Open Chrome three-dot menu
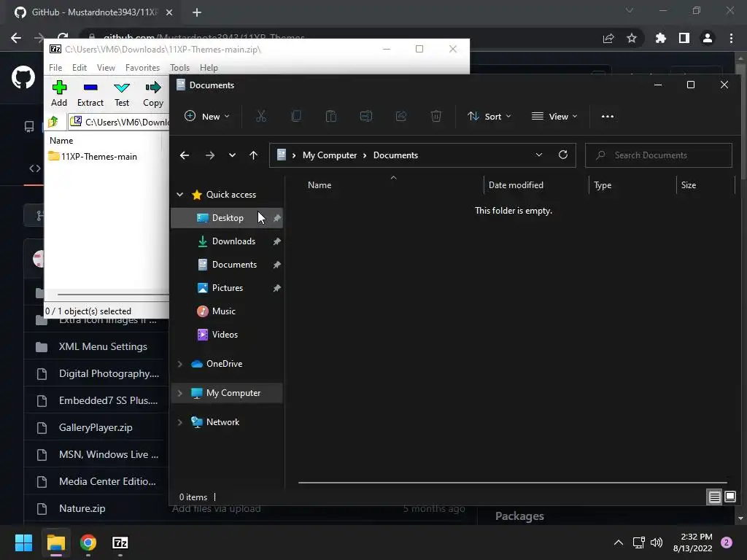The width and height of the screenshot is (747, 560). (731, 38)
